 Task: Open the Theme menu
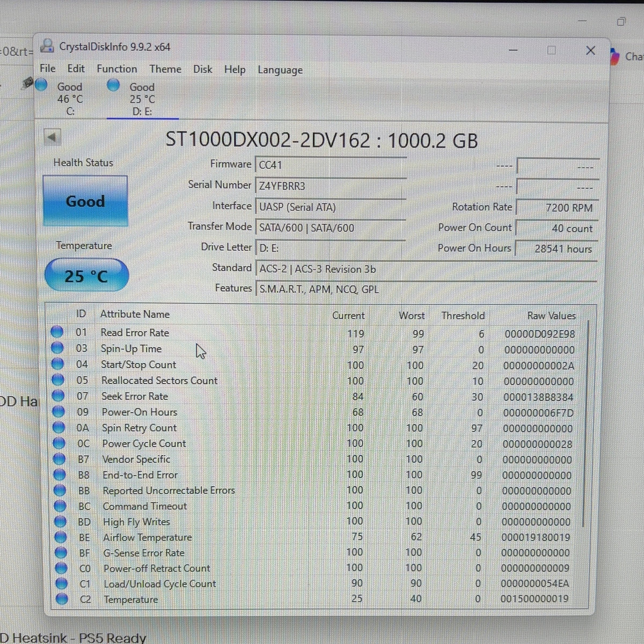(x=165, y=69)
